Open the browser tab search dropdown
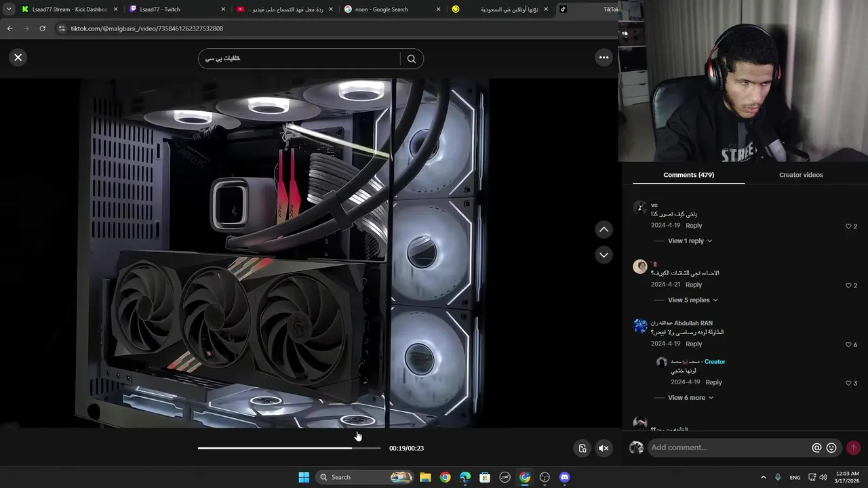The height and width of the screenshot is (488, 868). [9, 9]
